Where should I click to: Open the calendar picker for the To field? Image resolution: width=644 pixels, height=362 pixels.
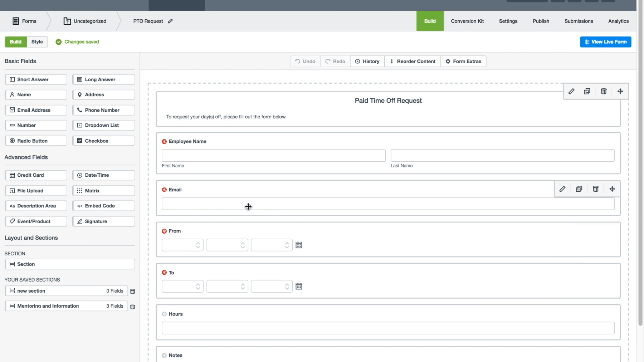(299, 286)
